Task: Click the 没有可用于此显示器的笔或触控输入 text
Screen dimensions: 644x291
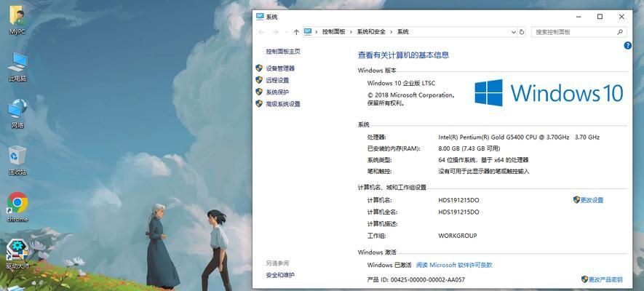Action: (x=483, y=172)
